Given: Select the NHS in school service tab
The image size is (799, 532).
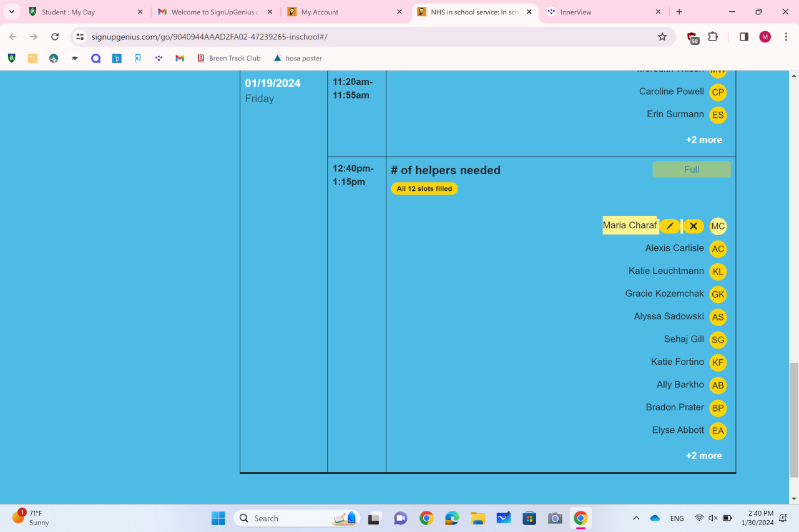Looking at the screenshot, I should (474, 12).
